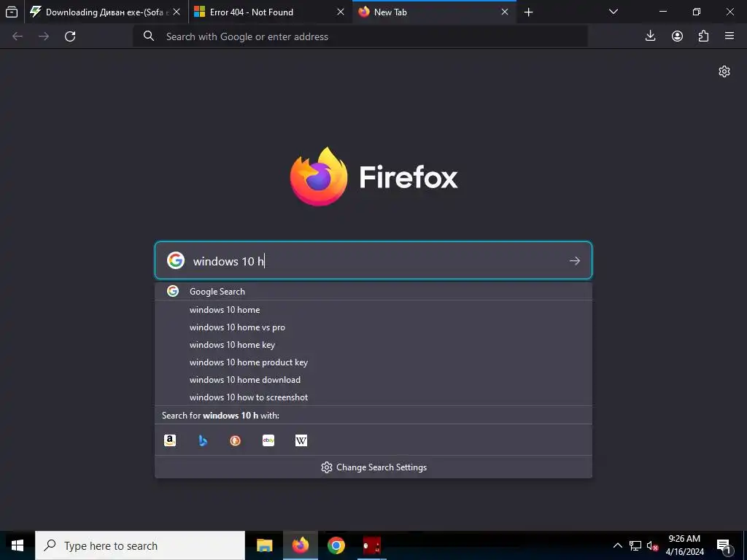This screenshot has width=747, height=560.
Task: Select the New Tab tab
Action: [434, 12]
